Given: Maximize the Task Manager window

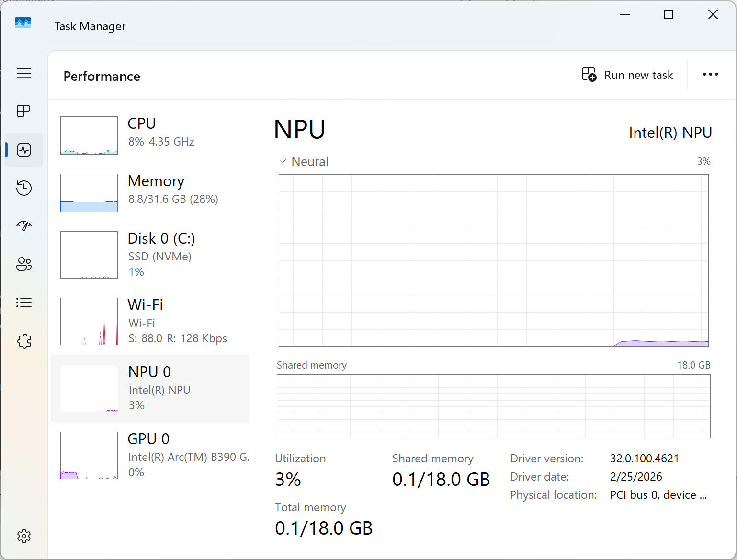Looking at the screenshot, I should pyautogui.click(x=669, y=15).
